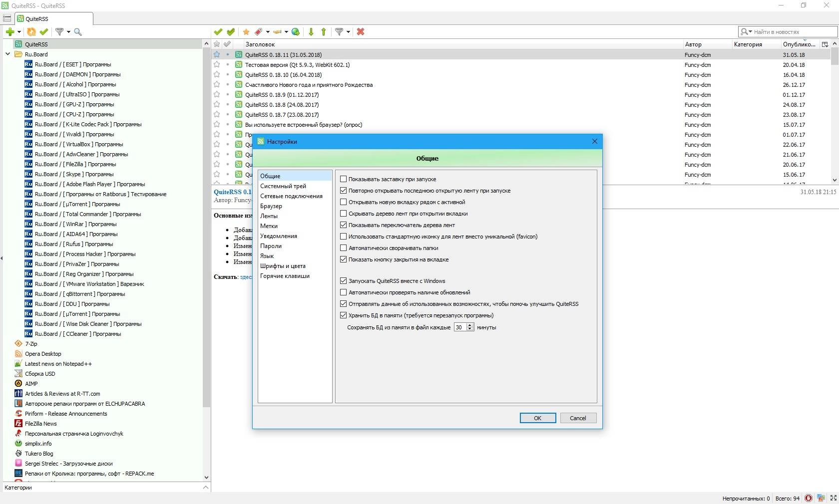Sort news by the 'Категория' column header

[x=756, y=44]
